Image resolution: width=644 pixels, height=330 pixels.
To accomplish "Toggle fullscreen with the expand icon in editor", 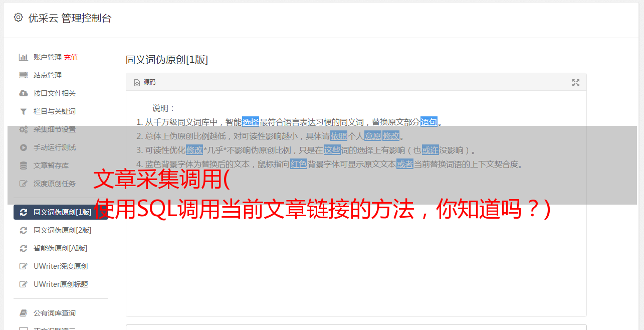I will click(x=576, y=83).
